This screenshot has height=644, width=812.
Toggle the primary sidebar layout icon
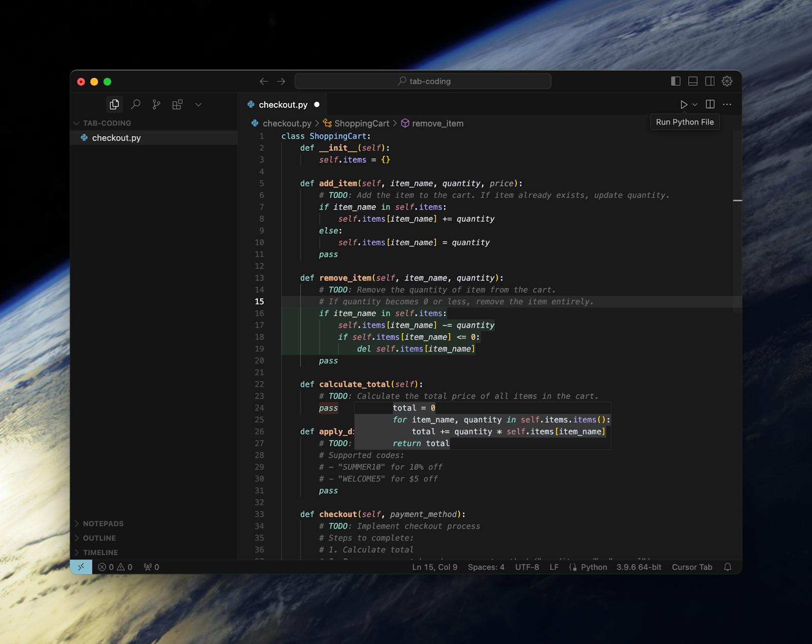click(675, 81)
